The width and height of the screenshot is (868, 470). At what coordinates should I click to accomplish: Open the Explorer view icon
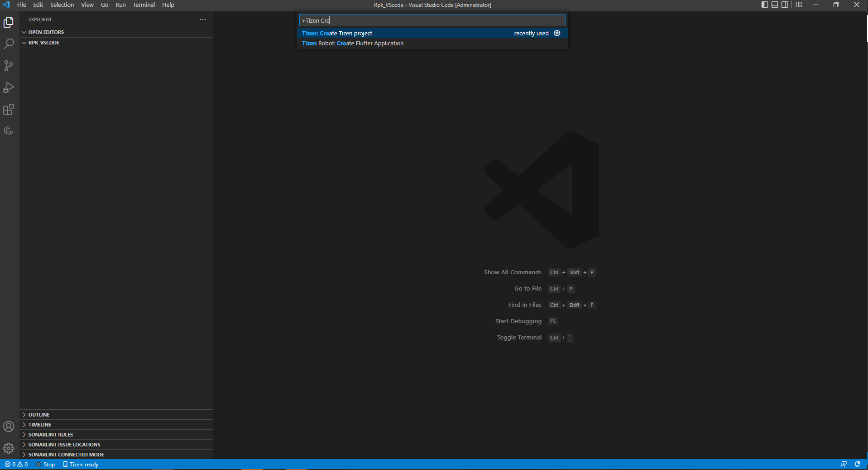pyautogui.click(x=9, y=22)
